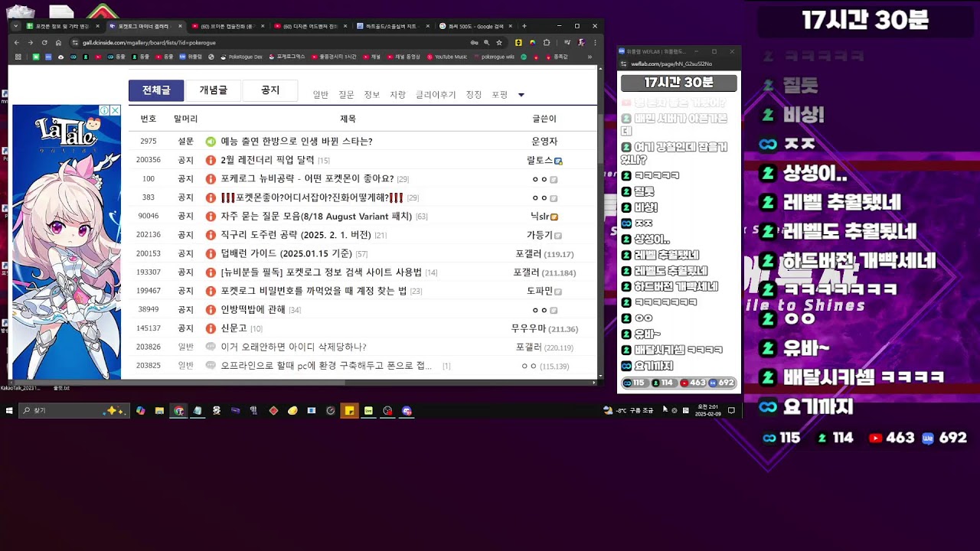The width and height of the screenshot is (980, 551).
Task: Filter posts by 클리어후기 category
Action: point(436,95)
